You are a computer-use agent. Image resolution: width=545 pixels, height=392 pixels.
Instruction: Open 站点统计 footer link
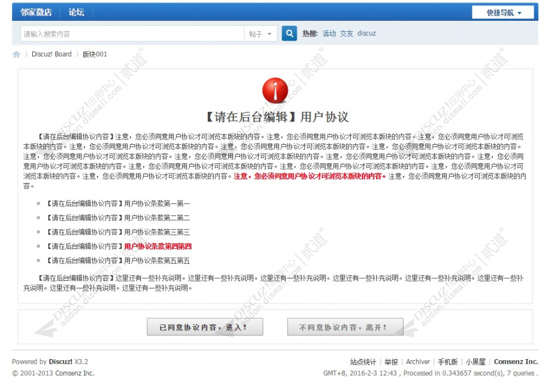pos(363,362)
